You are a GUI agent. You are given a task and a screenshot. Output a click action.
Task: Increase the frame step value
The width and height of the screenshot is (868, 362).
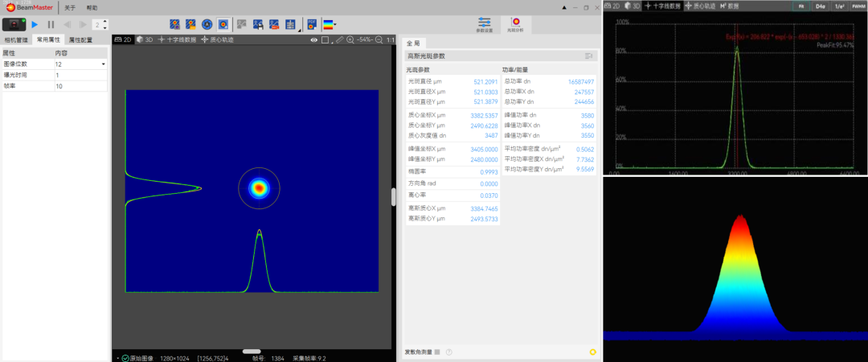105,23
